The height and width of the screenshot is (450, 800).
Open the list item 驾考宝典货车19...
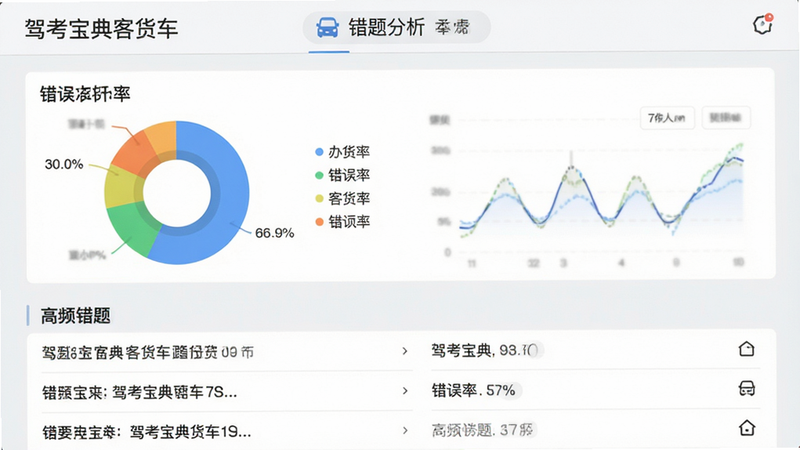click(227, 431)
